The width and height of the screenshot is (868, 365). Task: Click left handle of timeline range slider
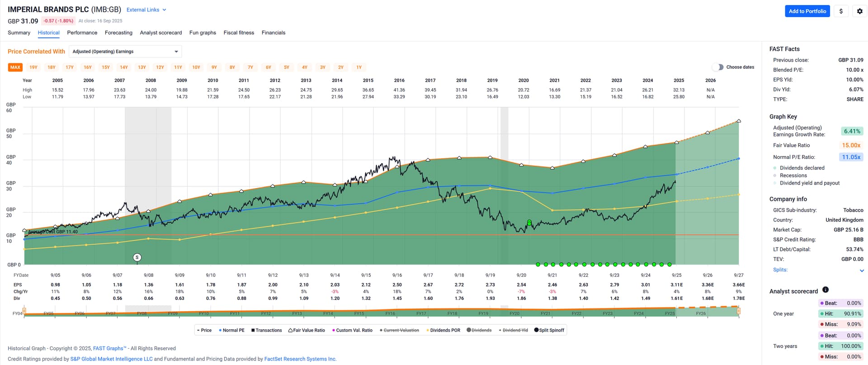(24, 311)
